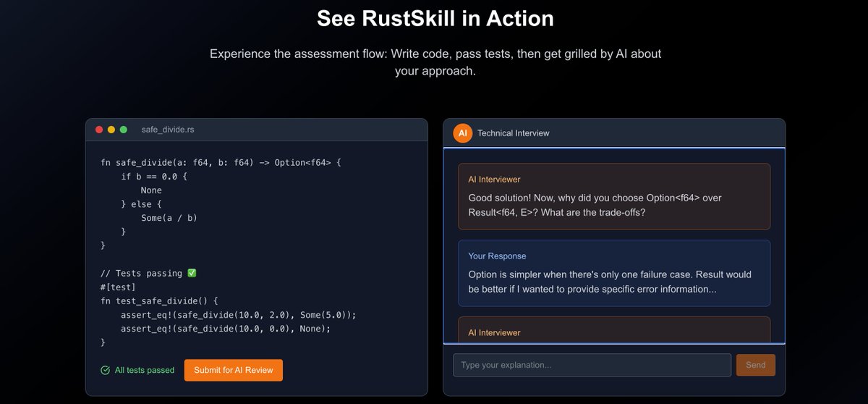Click the 'All tests passed' status text
This screenshot has width=868, height=404.
click(x=145, y=370)
